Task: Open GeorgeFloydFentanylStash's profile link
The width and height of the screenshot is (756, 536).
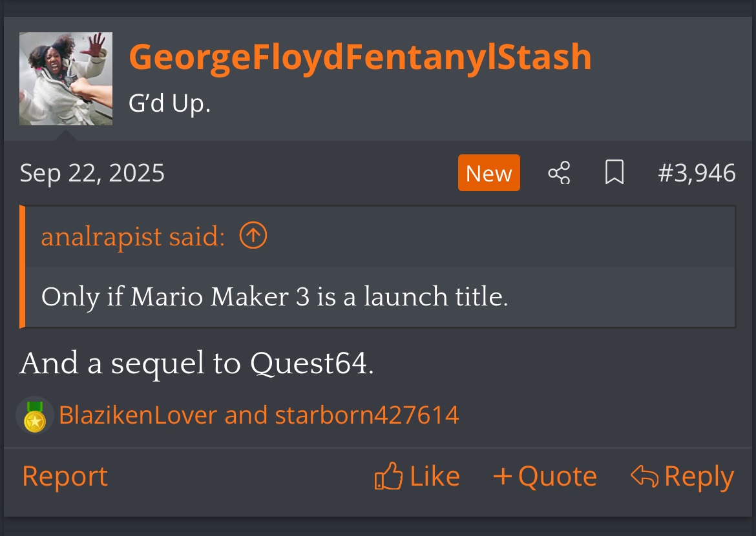Action: (x=360, y=57)
